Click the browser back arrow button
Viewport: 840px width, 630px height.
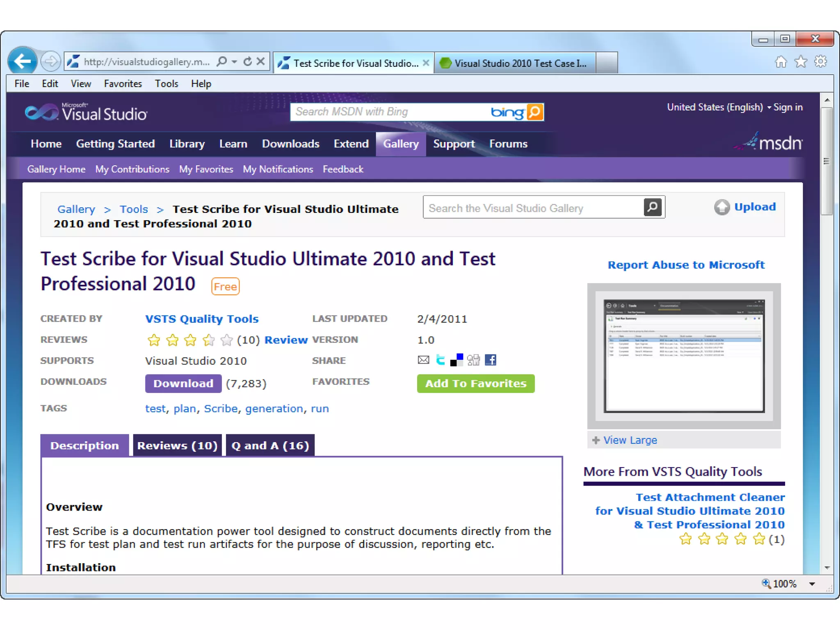[x=23, y=62]
